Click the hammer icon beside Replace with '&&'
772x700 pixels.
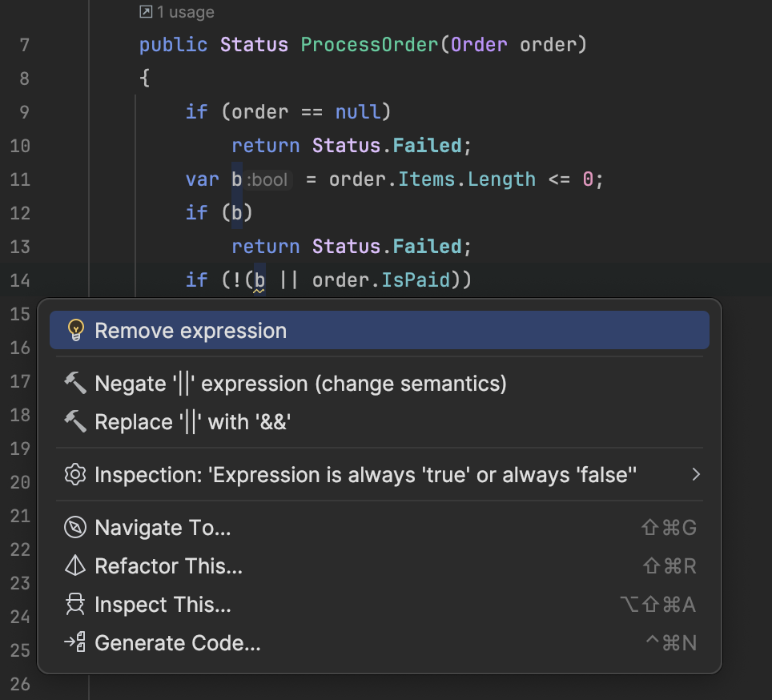click(x=75, y=421)
